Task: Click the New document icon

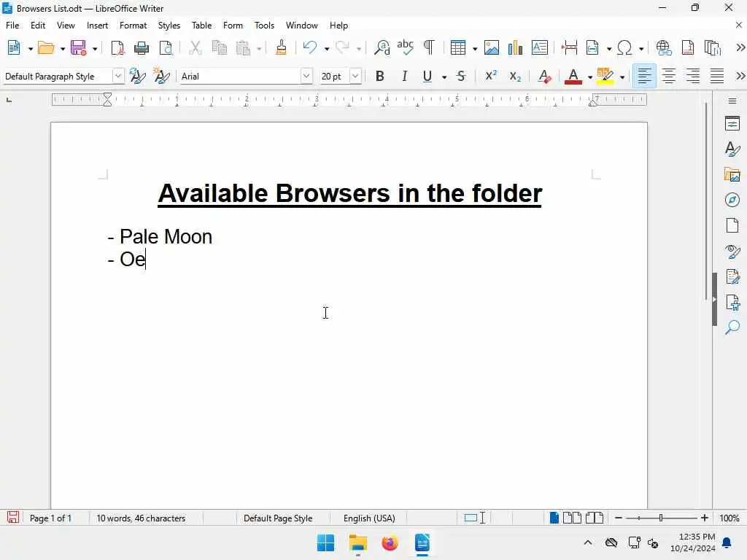Action: point(14,47)
